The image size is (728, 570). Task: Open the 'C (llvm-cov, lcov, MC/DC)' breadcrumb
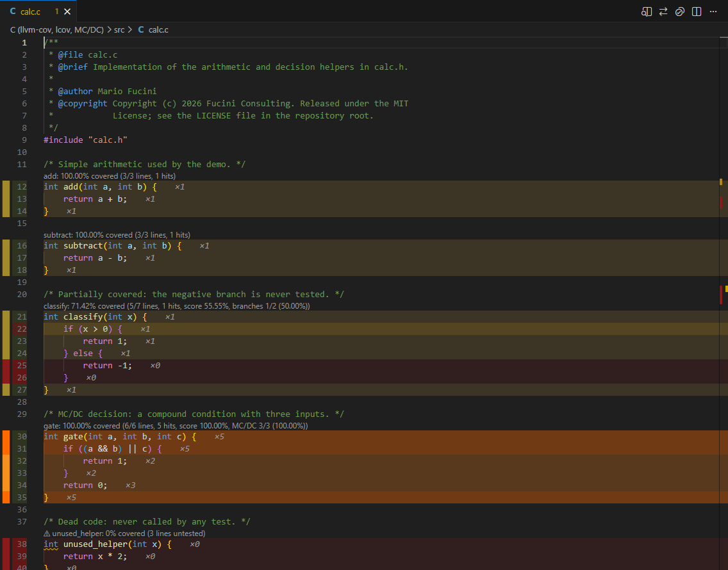(x=56, y=29)
